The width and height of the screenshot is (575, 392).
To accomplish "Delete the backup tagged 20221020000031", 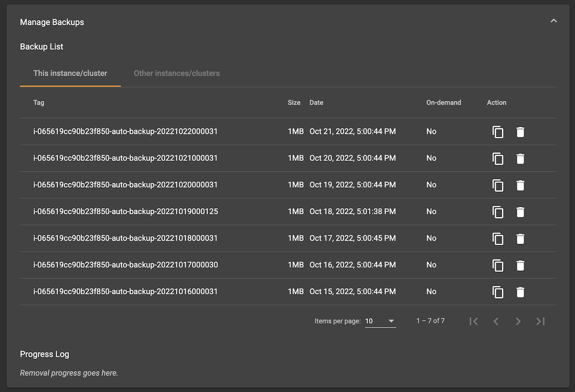I will pyautogui.click(x=520, y=185).
